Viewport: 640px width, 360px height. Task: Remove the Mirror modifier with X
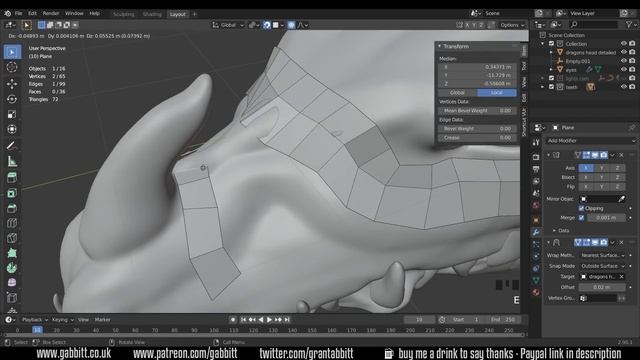[621, 155]
